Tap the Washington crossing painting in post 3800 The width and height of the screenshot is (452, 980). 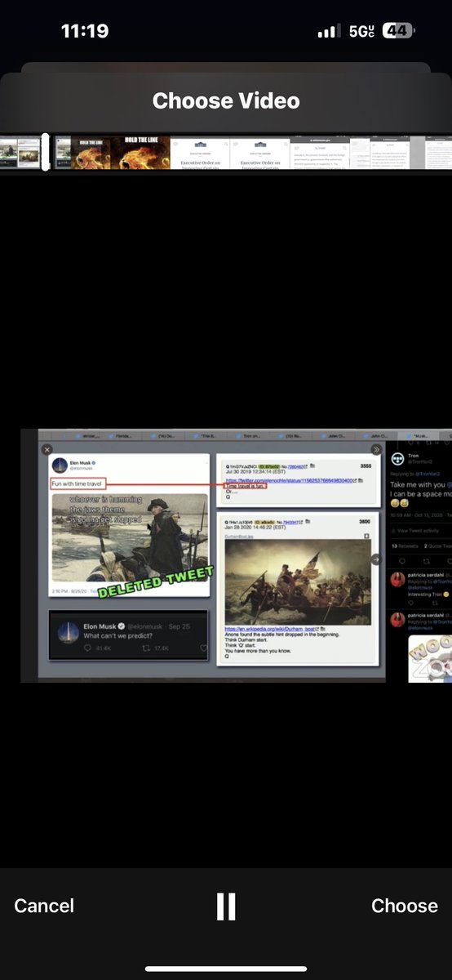[x=296, y=581]
